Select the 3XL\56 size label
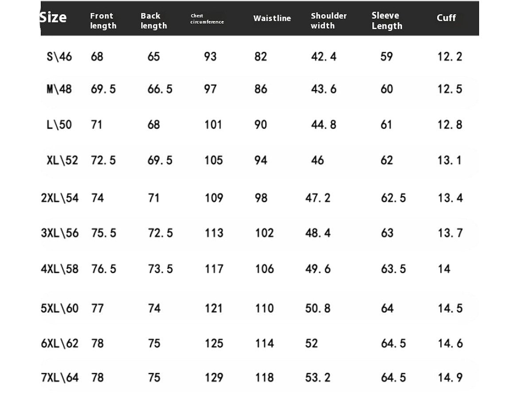 tap(60, 233)
